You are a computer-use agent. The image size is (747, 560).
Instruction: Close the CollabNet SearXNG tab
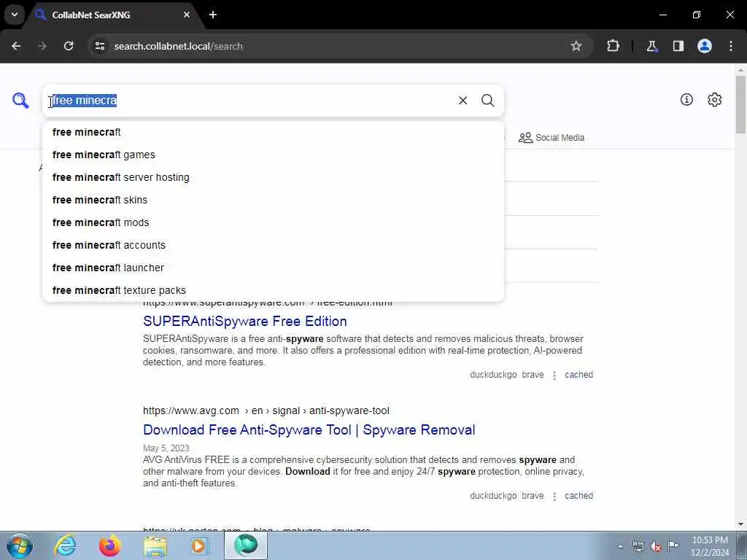187,15
